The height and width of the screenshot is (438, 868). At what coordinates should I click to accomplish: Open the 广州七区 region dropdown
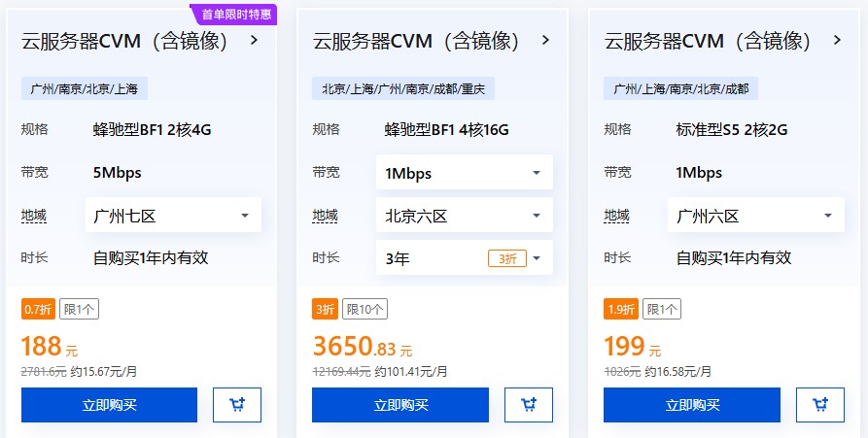173,216
